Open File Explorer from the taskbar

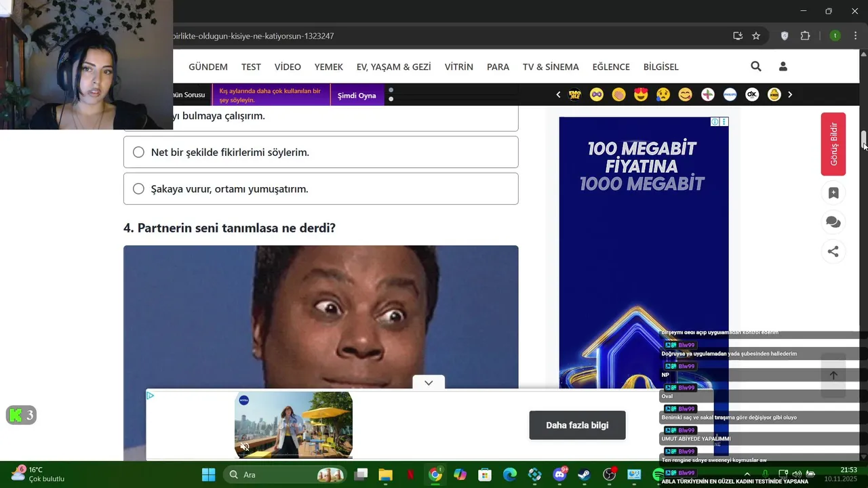[385, 474]
